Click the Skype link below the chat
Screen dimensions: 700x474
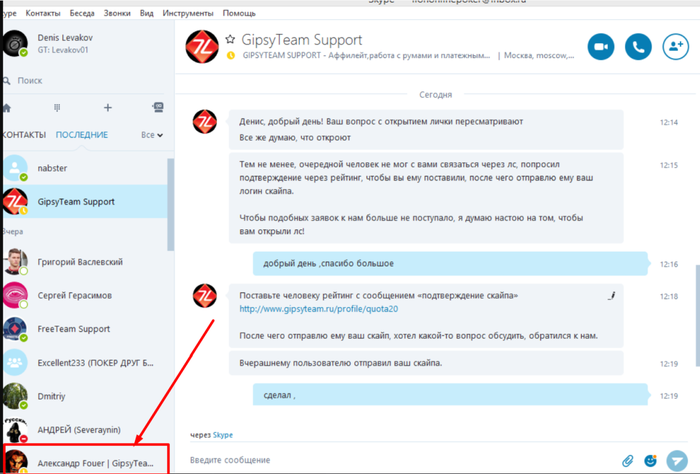click(x=223, y=435)
